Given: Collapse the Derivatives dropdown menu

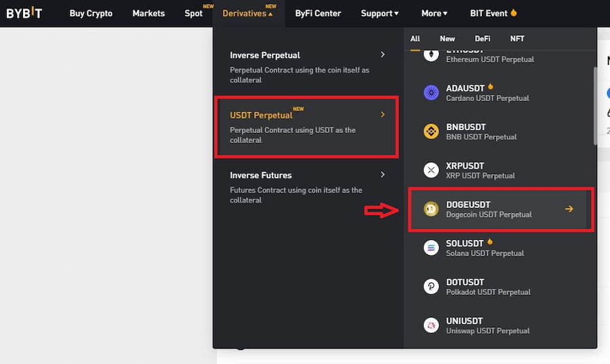Looking at the screenshot, I should [x=248, y=14].
